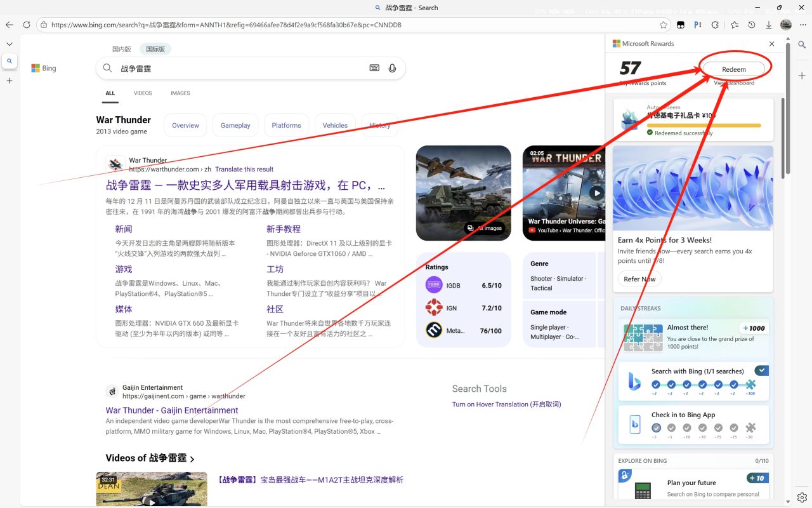Open the browser Extensions menu

click(x=716, y=25)
